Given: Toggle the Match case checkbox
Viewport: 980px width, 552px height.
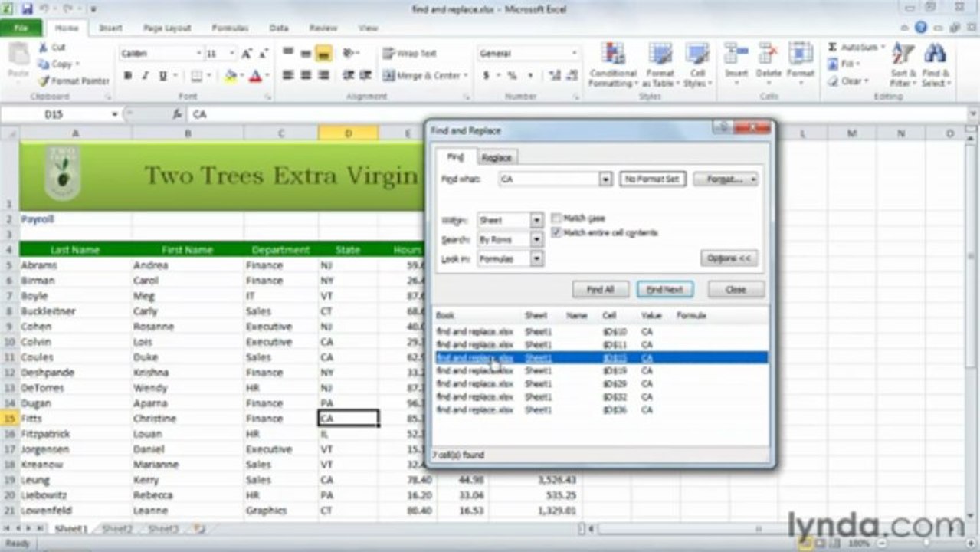Looking at the screenshot, I should (557, 219).
